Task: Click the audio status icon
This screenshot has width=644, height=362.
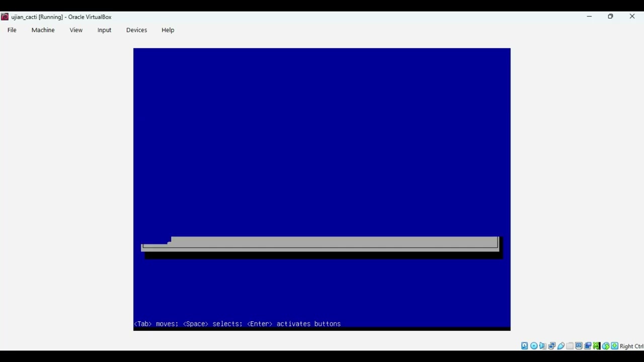Action: coord(542,346)
